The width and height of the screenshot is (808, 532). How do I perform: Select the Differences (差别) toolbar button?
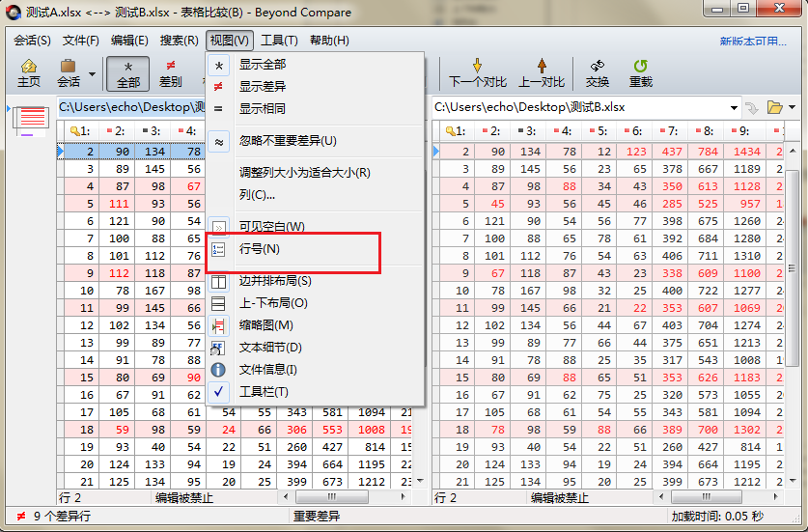tap(171, 73)
